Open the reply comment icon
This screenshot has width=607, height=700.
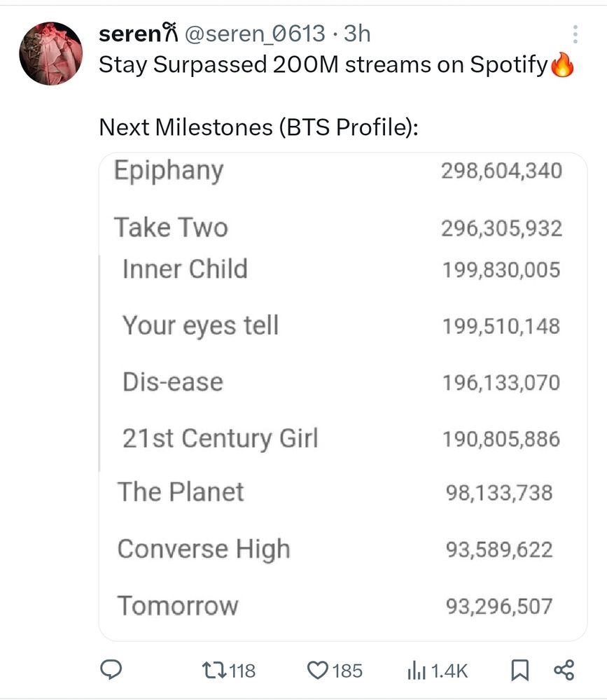pyautogui.click(x=111, y=670)
